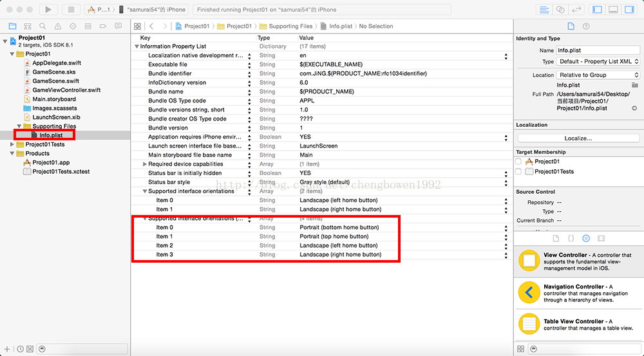Open the plist Type dropdown
644x356 pixels.
point(598,62)
